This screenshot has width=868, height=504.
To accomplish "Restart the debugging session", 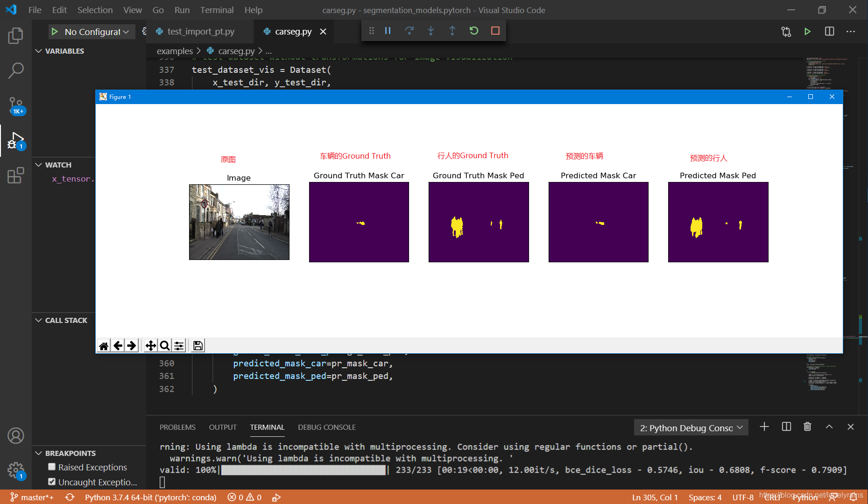I will tap(474, 31).
